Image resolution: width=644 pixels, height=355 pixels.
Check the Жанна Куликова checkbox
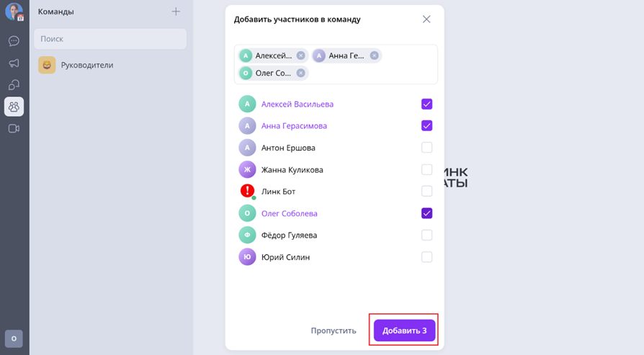[x=426, y=169]
